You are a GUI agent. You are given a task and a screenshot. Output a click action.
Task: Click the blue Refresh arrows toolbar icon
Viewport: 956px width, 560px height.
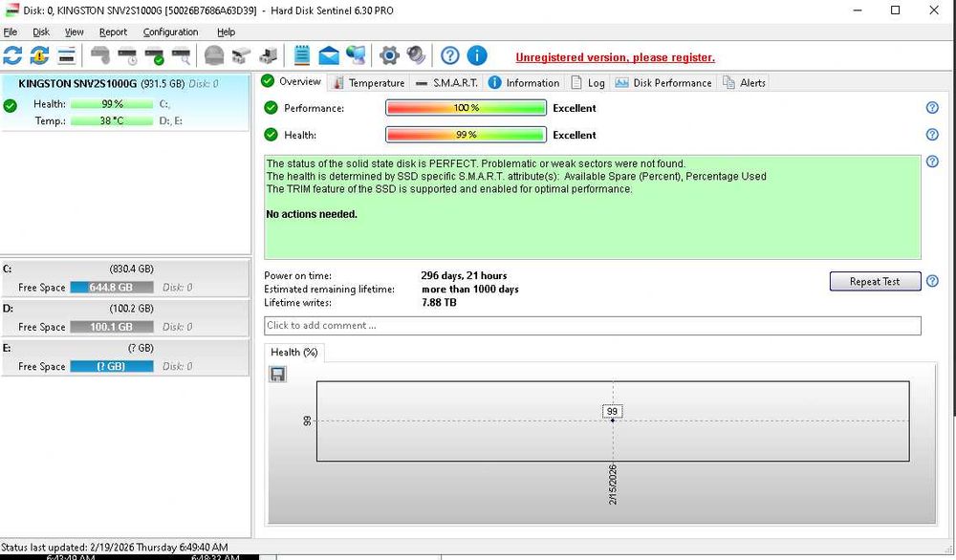(x=12, y=56)
